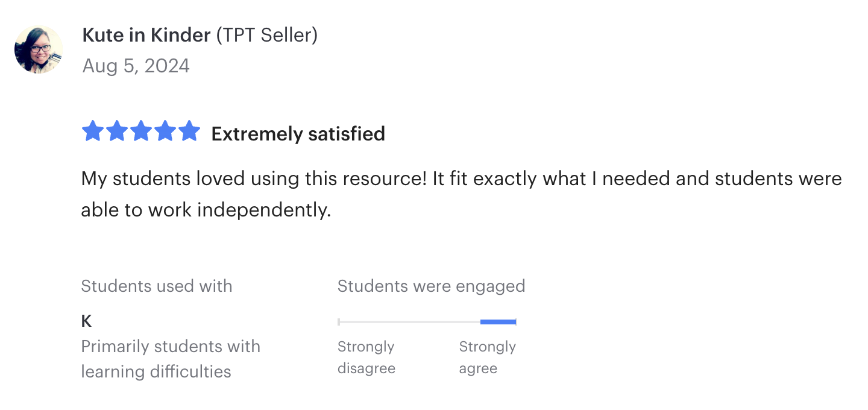Click the Students used with heading

(157, 286)
